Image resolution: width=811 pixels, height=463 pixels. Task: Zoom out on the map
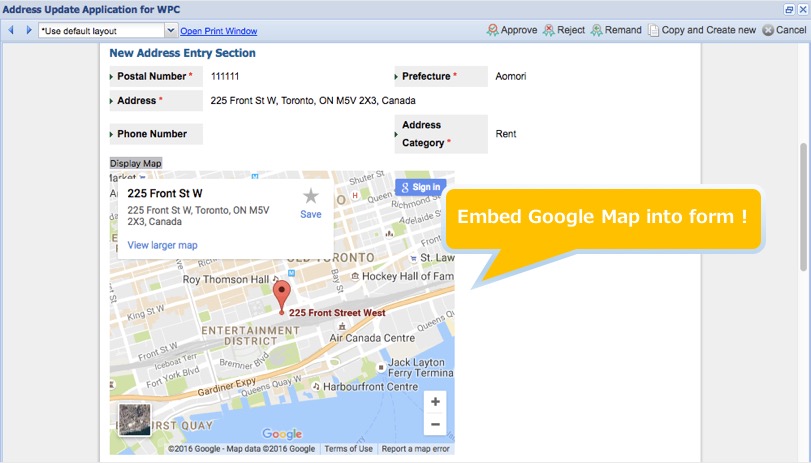click(435, 425)
